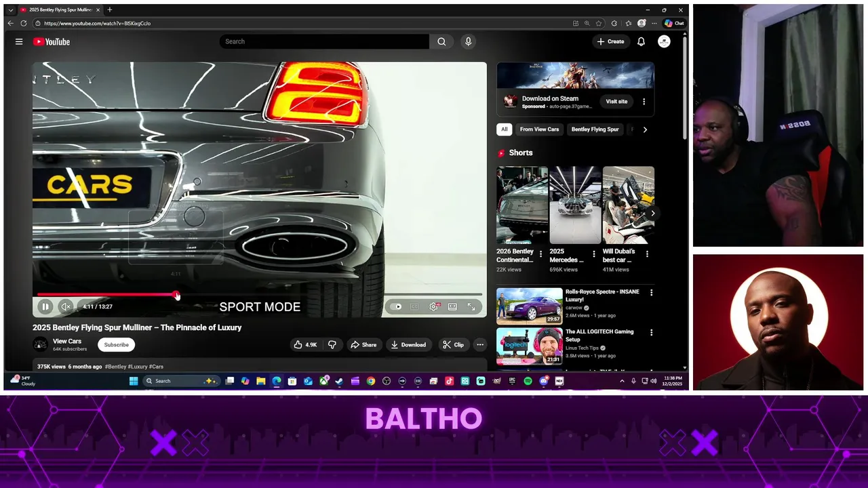Viewport: 868px width, 488px height.
Task: Select the From View Cars chip
Action: (539, 129)
